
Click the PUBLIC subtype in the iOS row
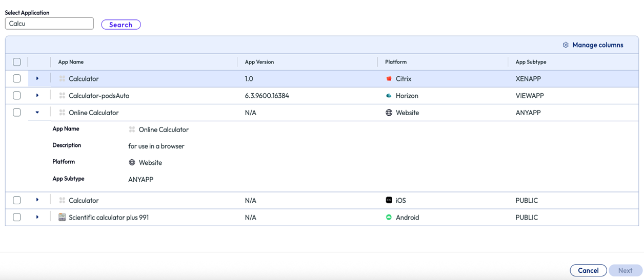527,200
